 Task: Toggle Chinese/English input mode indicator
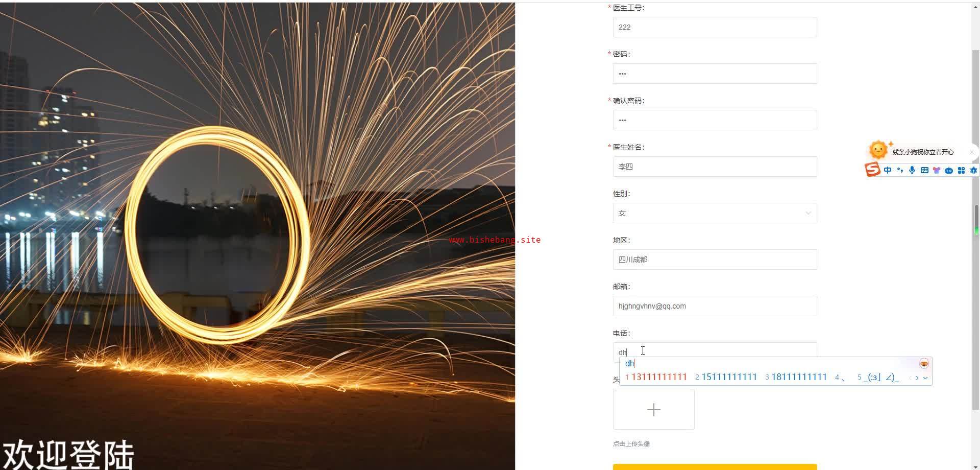click(x=888, y=171)
